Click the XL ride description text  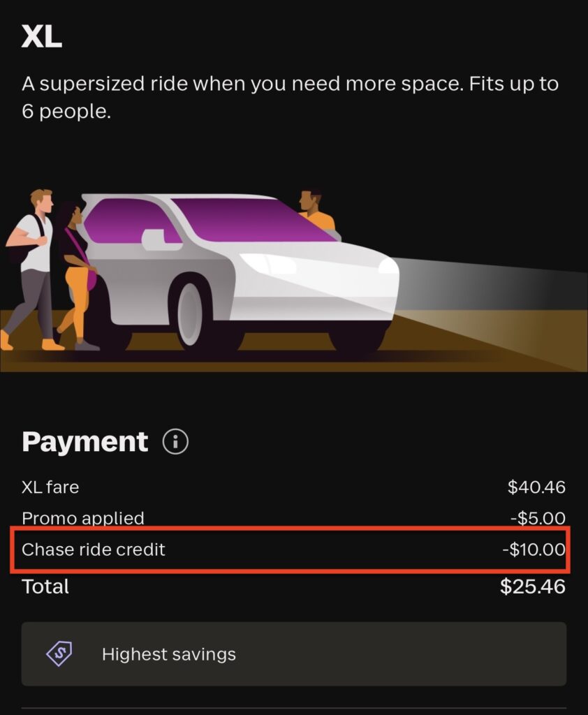(x=290, y=98)
